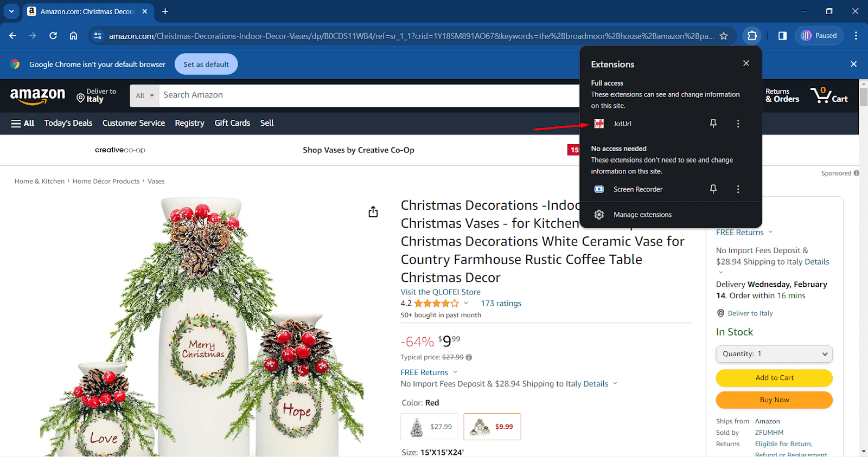868x457 pixels.
Task: Reload the current page
Action: tap(53, 36)
